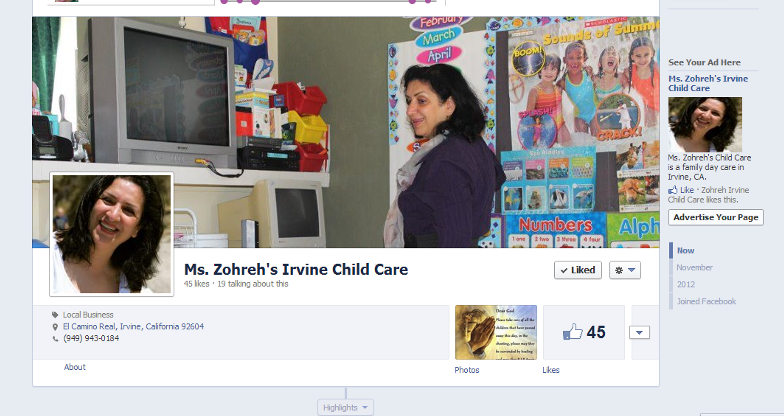Screen dimensions: 784x416
Task: Click the tag icon beside Local Business
Action: 55,314
